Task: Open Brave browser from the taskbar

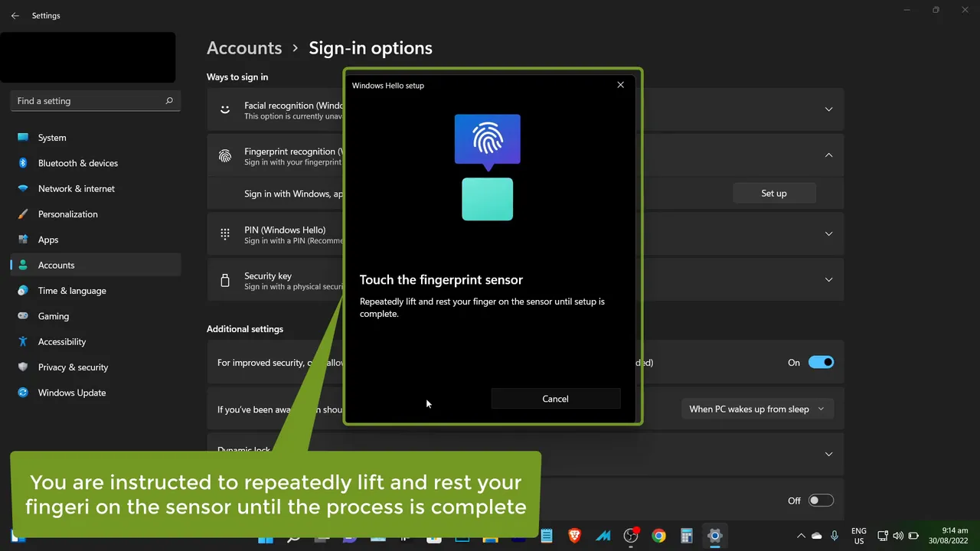Action: pos(574,536)
